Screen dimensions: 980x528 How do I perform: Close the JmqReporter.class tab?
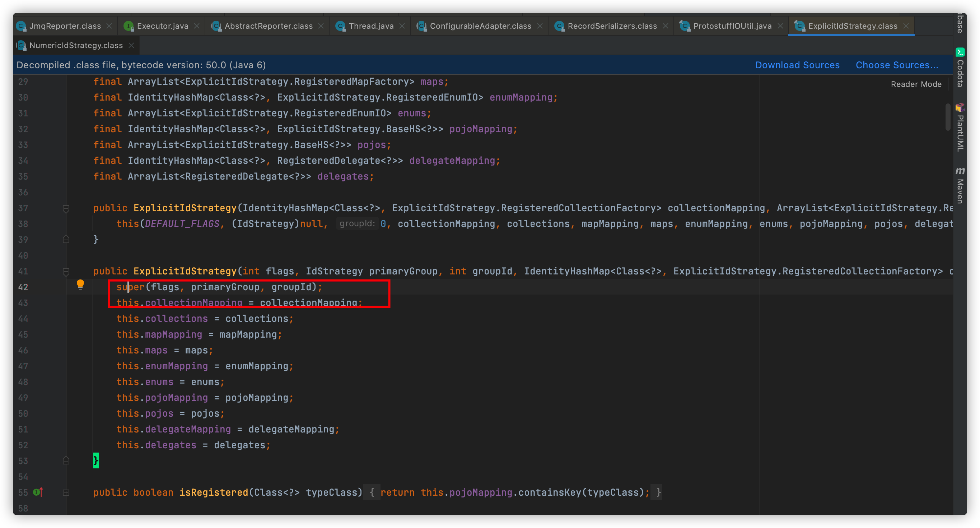[109, 26]
